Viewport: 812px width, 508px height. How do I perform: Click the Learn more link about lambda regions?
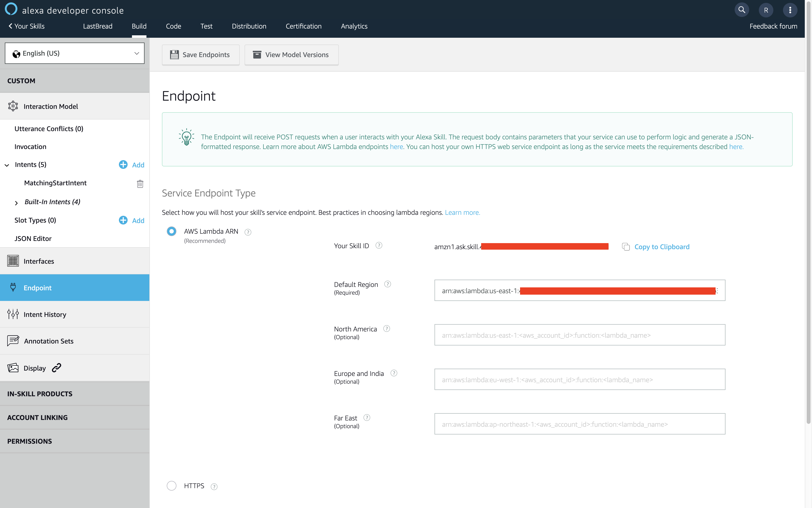(462, 212)
